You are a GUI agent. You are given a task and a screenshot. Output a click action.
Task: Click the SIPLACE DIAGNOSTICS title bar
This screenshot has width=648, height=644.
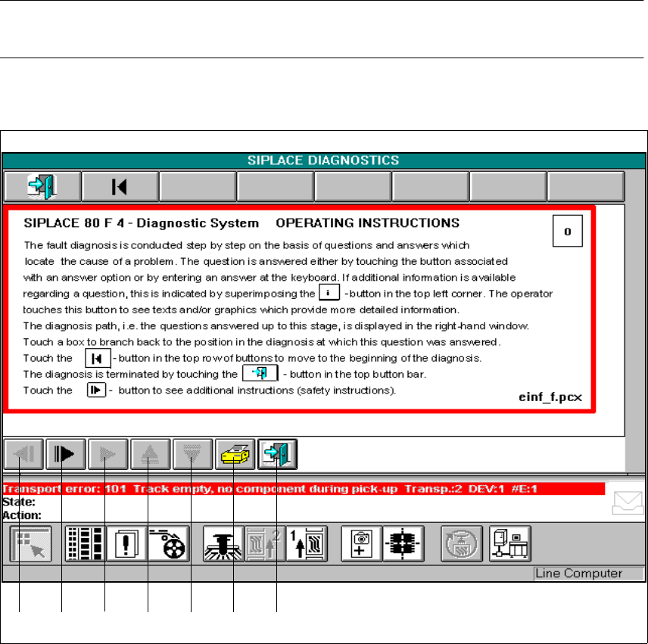pyautogui.click(x=323, y=160)
